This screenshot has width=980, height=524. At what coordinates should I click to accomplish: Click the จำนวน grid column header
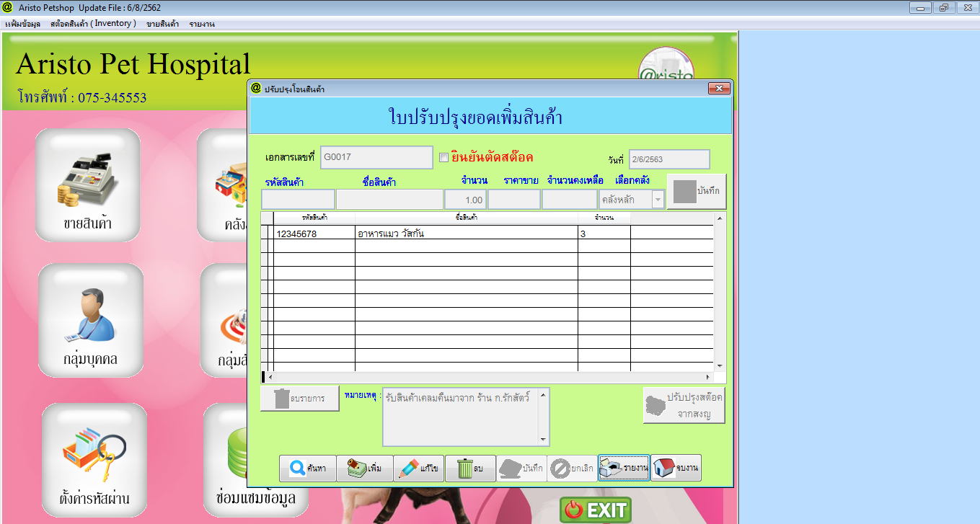click(x=604, y=218)
